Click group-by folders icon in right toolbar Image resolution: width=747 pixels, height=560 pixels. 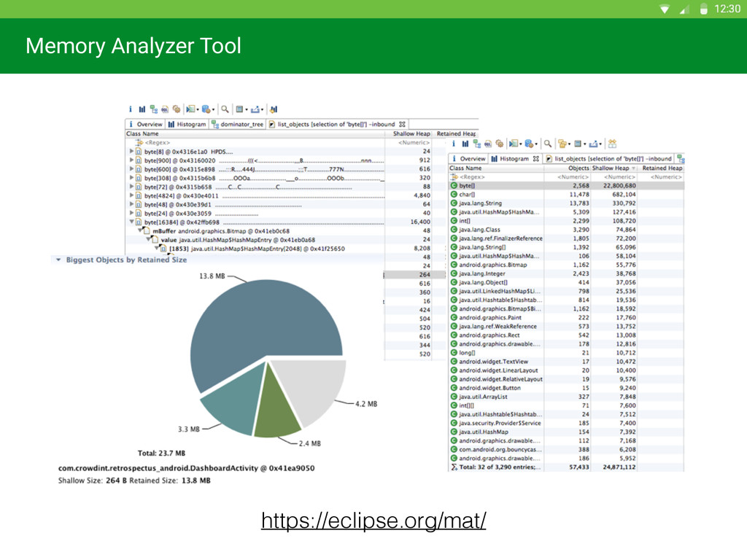click(562, 144)
